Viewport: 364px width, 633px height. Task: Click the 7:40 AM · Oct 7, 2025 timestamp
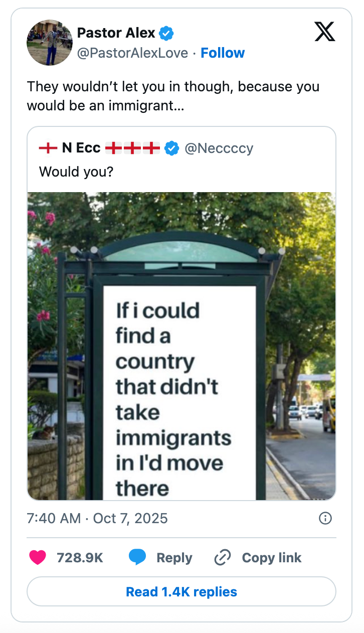97,518
